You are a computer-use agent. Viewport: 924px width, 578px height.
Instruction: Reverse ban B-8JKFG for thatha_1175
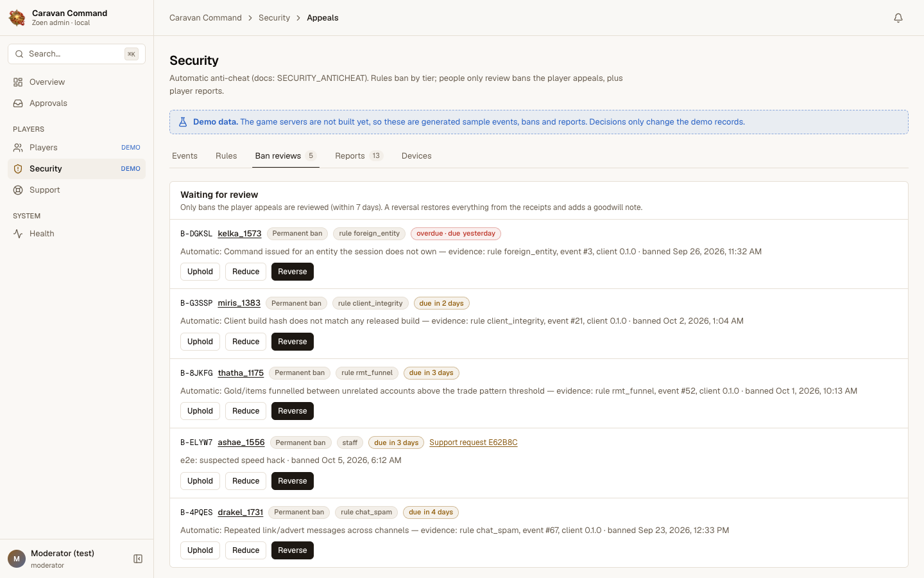coord(293,411)
